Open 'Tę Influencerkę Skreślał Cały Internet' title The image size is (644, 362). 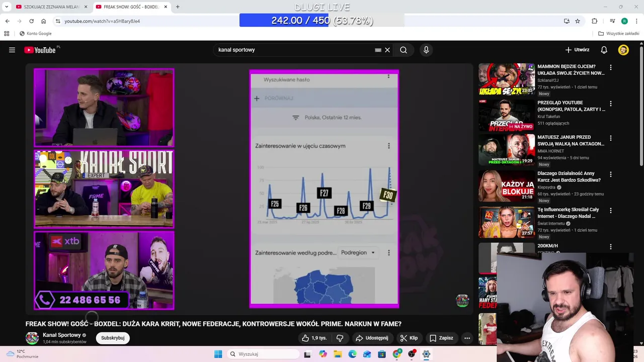568,213
